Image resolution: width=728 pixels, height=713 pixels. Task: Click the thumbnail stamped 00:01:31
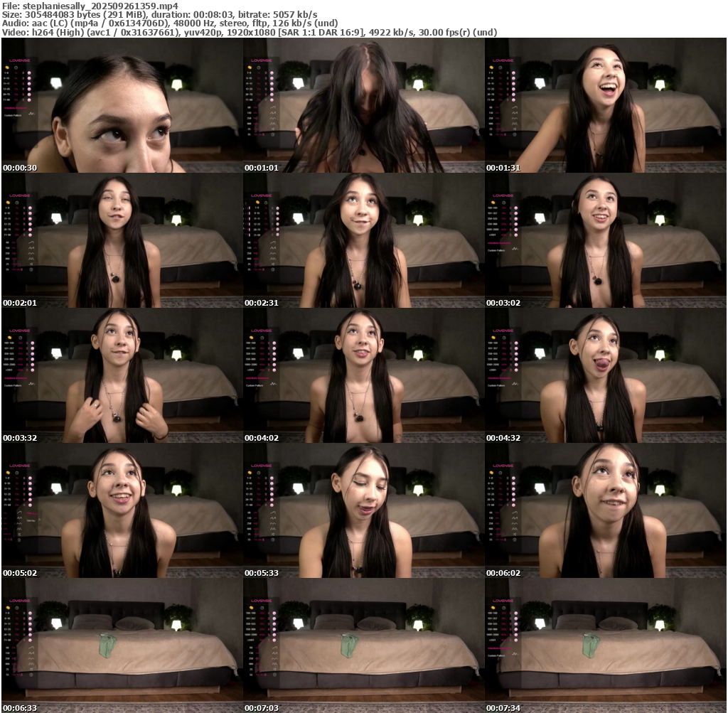click(605, 105)
